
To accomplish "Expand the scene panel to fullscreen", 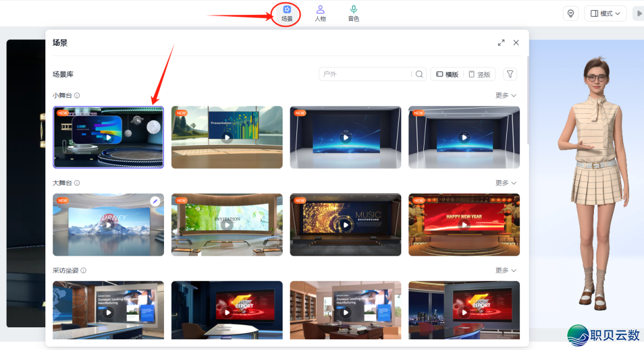I will pyautogui.click(x=501, y=43).
